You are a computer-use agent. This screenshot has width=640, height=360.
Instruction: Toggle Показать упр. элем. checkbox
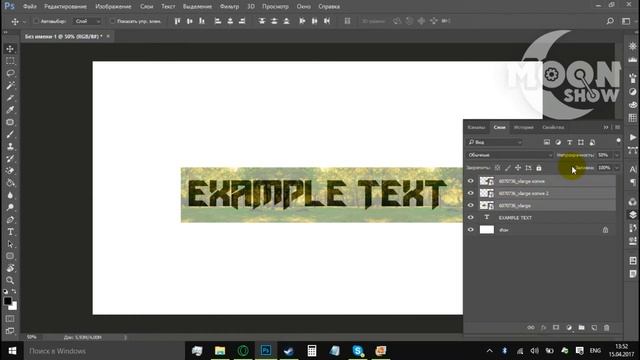pos(112,21)
